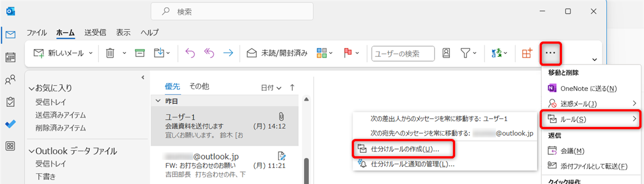The width and height of the screenshot is (644, 184).
Task: Click the Delete trash can icon
Action: pos(110,53)
